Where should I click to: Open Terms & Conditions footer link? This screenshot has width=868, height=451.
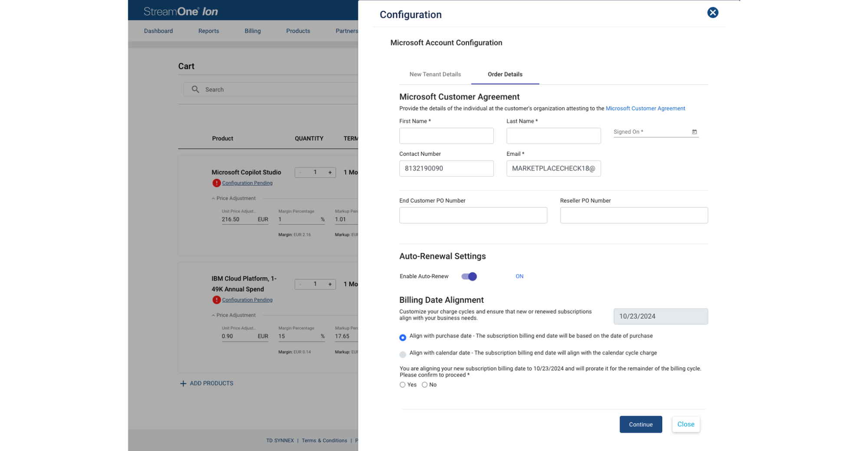click(324, 441)
